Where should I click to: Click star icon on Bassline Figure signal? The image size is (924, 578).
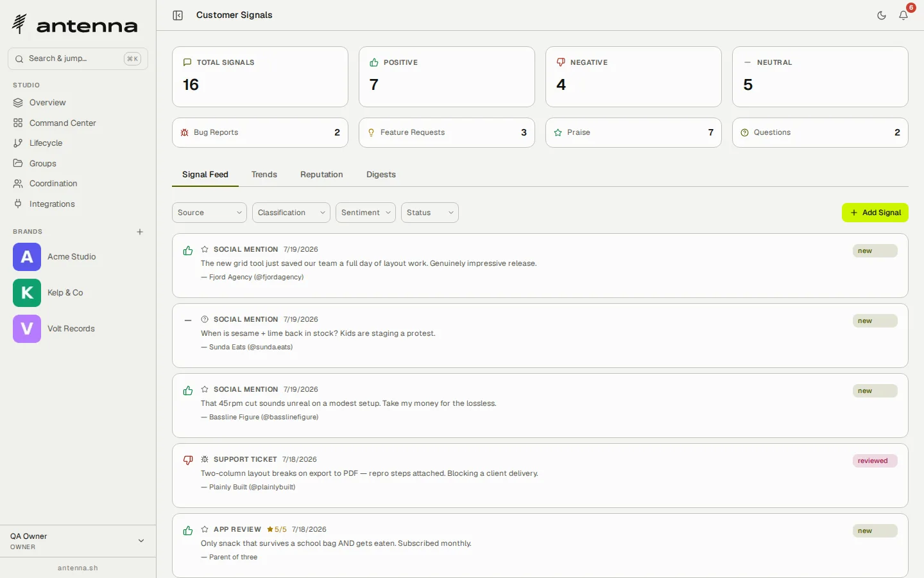click(x=205, y=389)
